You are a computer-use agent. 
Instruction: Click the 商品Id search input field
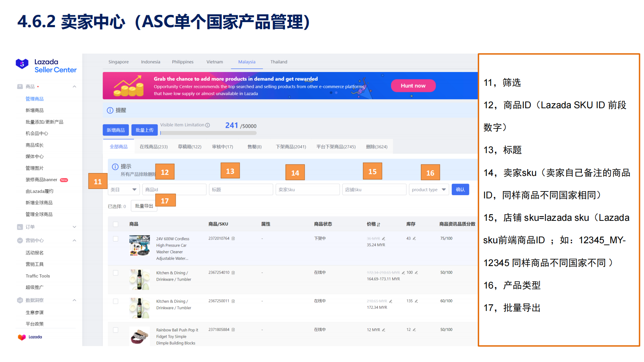174,189
